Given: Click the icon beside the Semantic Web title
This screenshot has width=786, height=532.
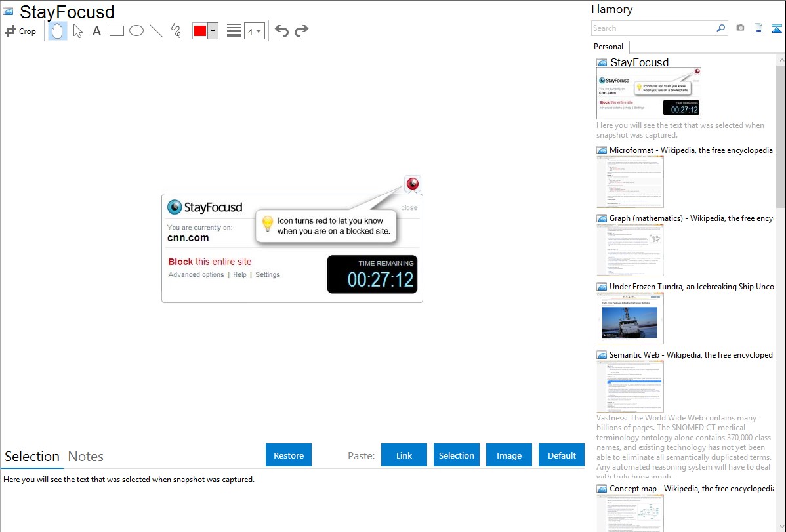Looking at the screenshot, I should tap(602, 355).
